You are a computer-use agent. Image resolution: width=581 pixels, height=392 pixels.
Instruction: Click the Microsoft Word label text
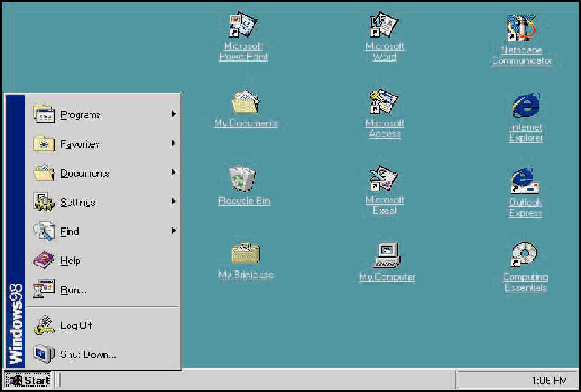click(385, 51)
